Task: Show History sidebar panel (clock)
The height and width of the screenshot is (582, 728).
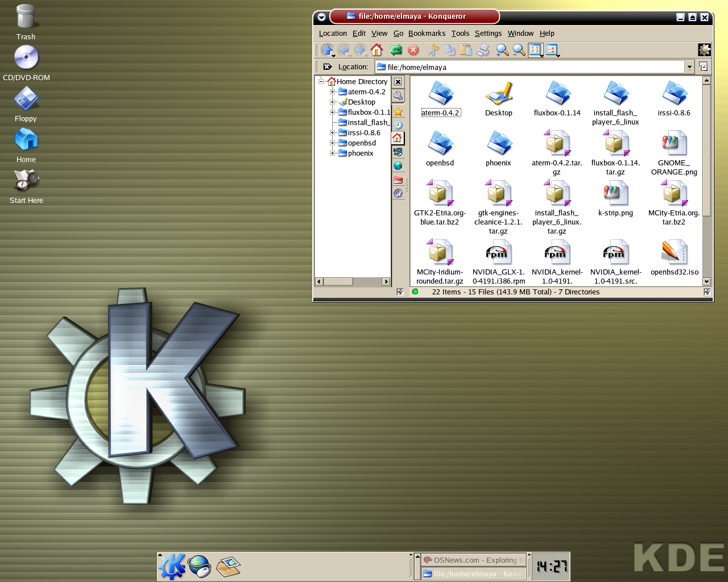Action: tap(398, 125)
